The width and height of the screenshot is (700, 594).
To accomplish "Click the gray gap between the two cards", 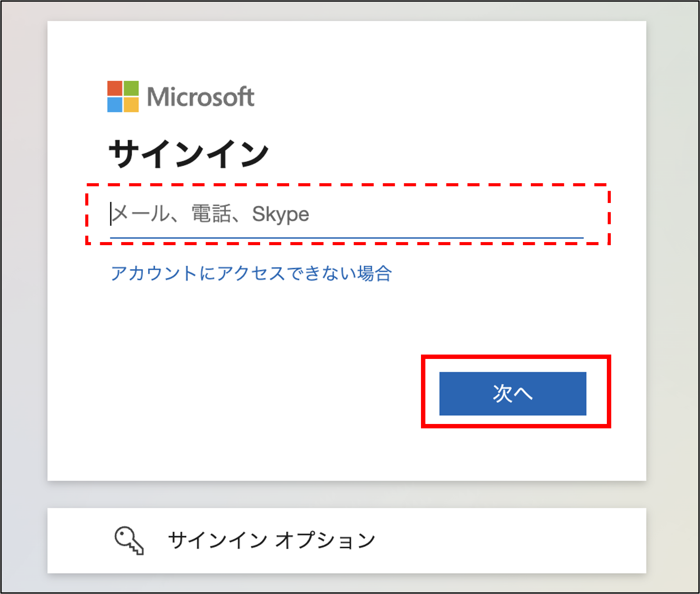I will [346, 494].
